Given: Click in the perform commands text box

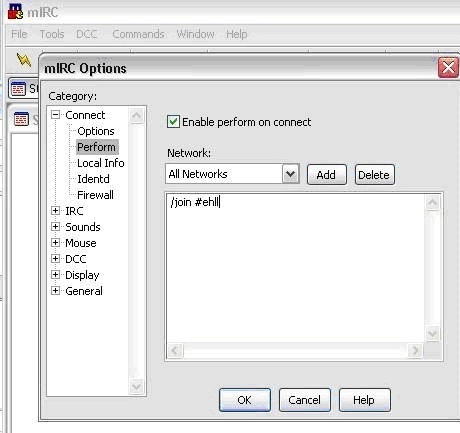Looking at the screenshot, I should point(295,268).
